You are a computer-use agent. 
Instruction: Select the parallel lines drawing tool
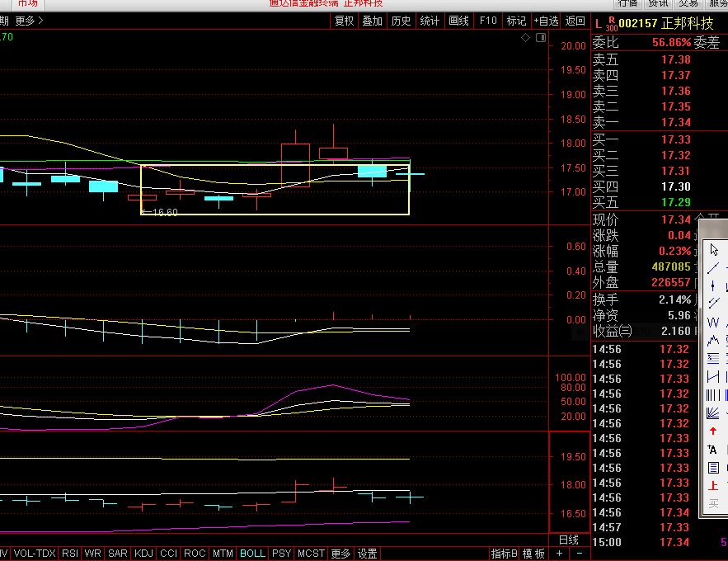[x=713, y=304]
